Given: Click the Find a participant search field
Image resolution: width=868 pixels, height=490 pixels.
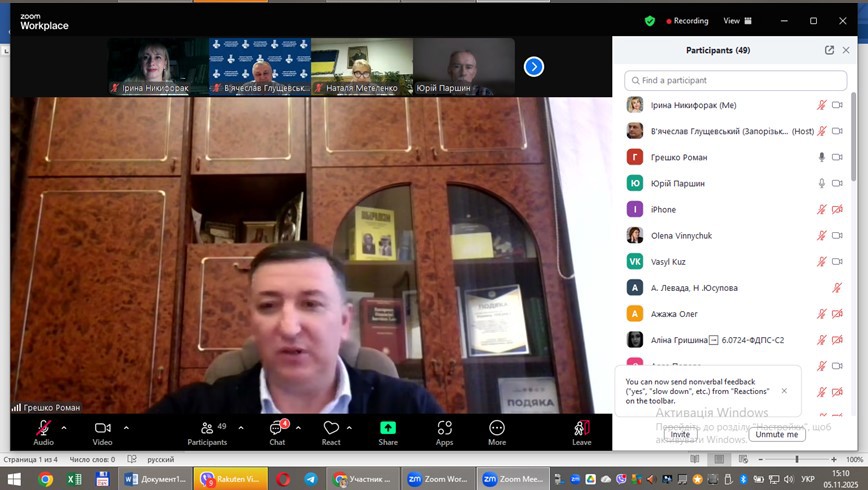Looking at the screenshot, I should point(735,80).
